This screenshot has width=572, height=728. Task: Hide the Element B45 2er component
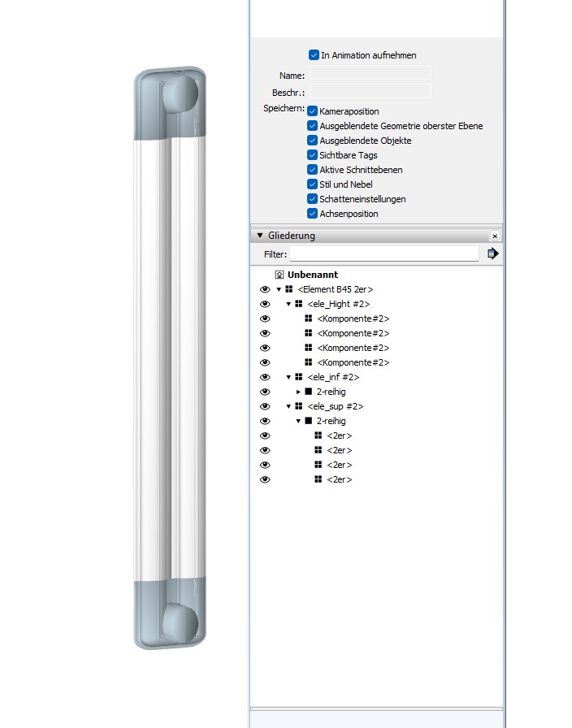(x=264, y=289)
